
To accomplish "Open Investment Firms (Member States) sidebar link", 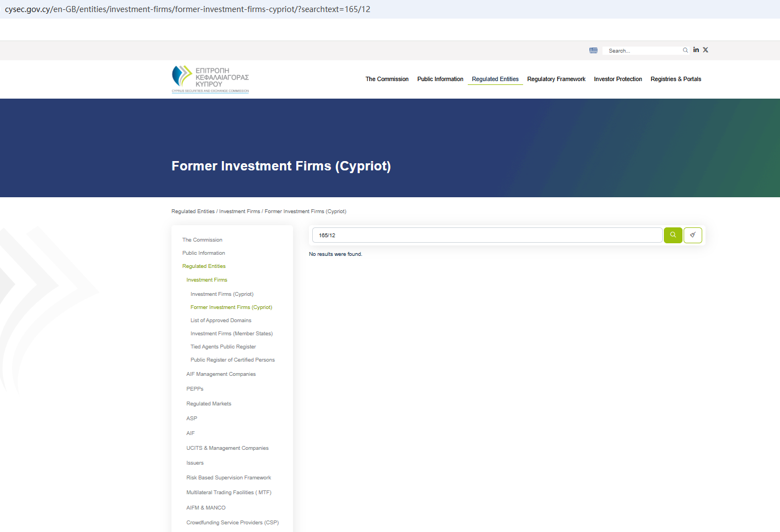I will (232, 334).
